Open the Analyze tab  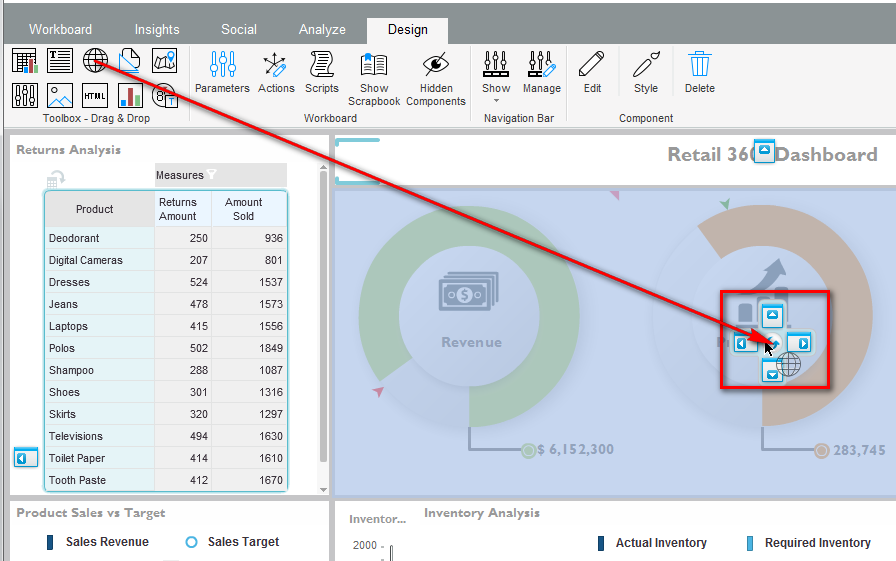click(x=322, y=30)
